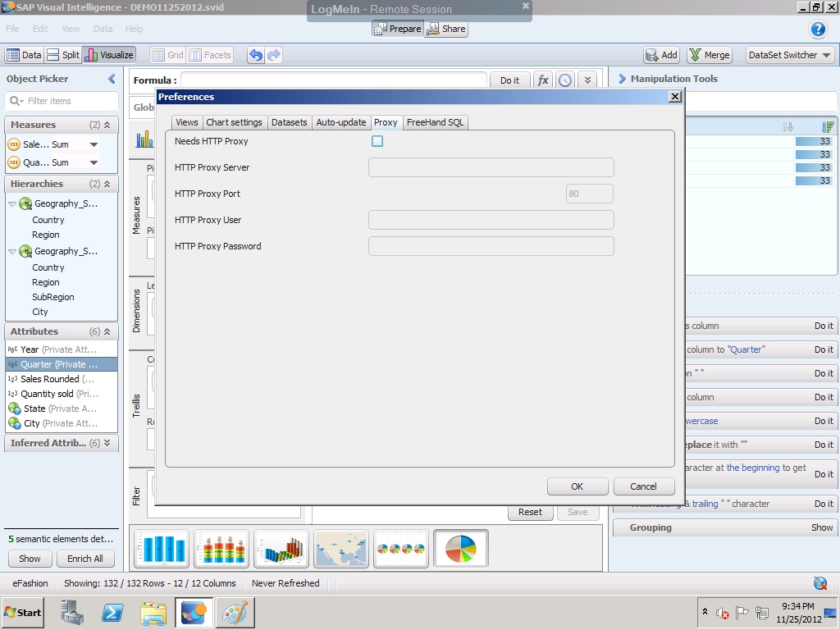Toggle the Facets display button

pyautogui.click(x=210, y=55)
